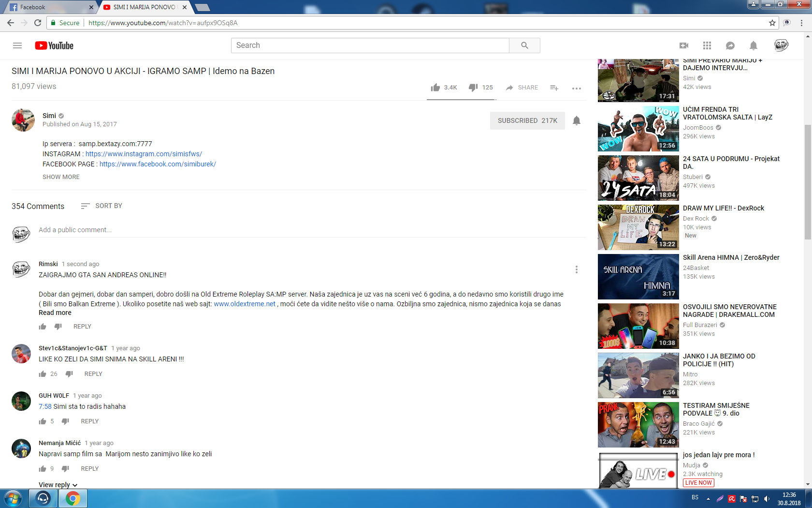The height and width of the screenshot is (508, 812).
Task: Reply to Rimski's comment
Action: (82, 327)
